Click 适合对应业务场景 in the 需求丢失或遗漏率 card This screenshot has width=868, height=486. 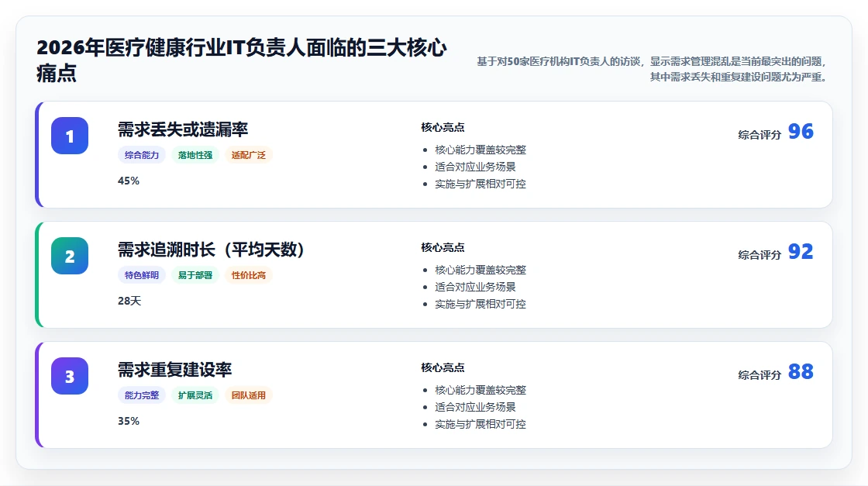coord(475,167)
